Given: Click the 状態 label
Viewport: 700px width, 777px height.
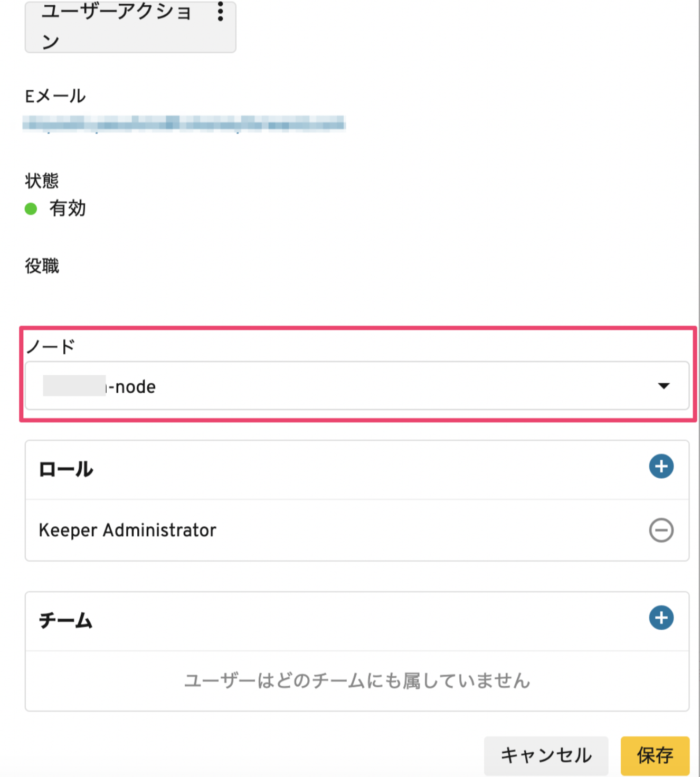Looking at the screenshot, I should [42, 181].
